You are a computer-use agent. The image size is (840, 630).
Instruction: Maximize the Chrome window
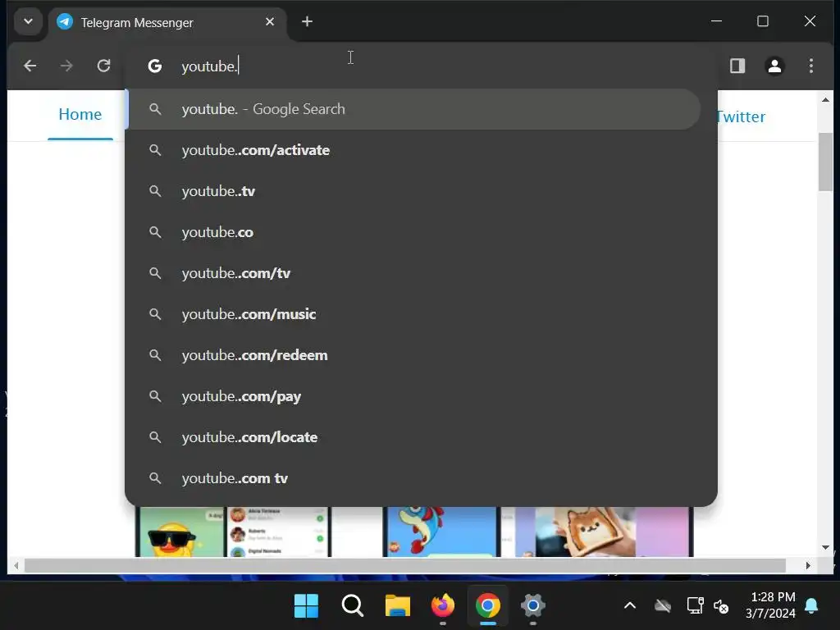763,21
